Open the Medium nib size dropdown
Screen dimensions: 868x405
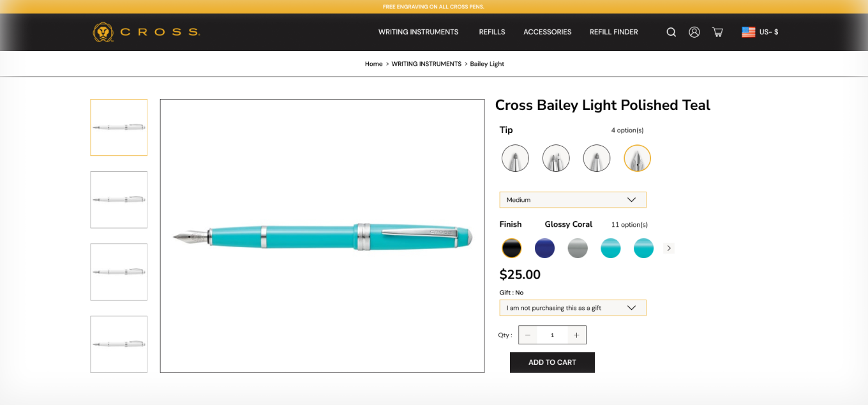tap(572, 200)
